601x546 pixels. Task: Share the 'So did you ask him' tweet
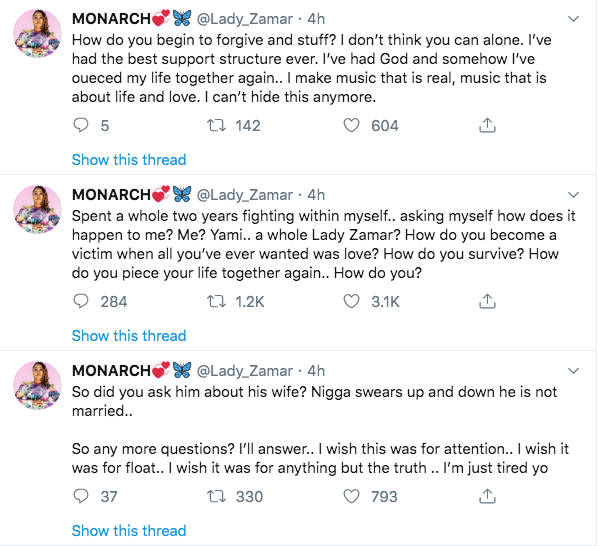tap(487, 495)
